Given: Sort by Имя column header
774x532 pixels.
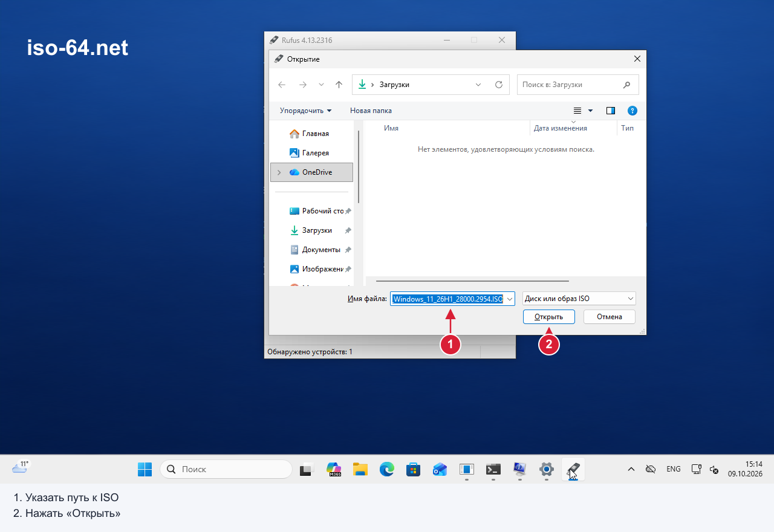Looking at the screenshot, I should [x=391, y=128].
